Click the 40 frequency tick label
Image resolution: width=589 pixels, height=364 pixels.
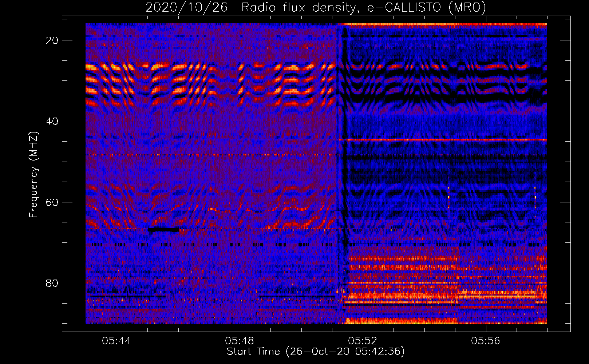(x=52, y=121)
